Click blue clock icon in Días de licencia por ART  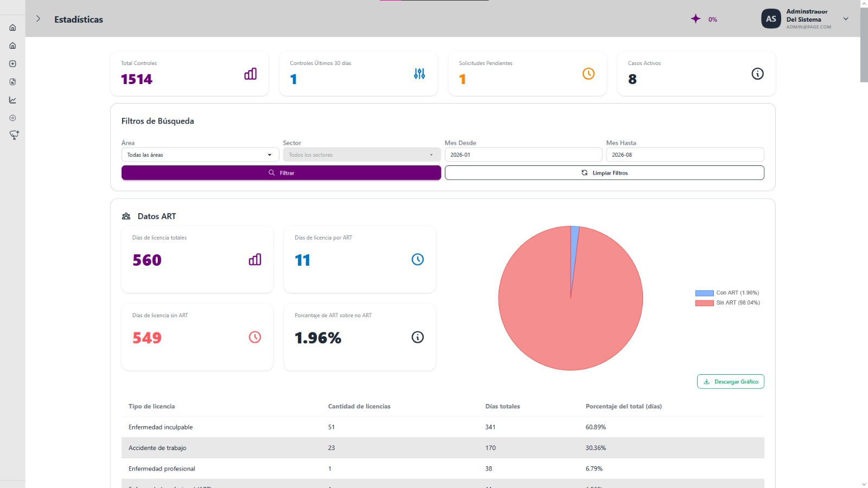[x=418, y=260]
